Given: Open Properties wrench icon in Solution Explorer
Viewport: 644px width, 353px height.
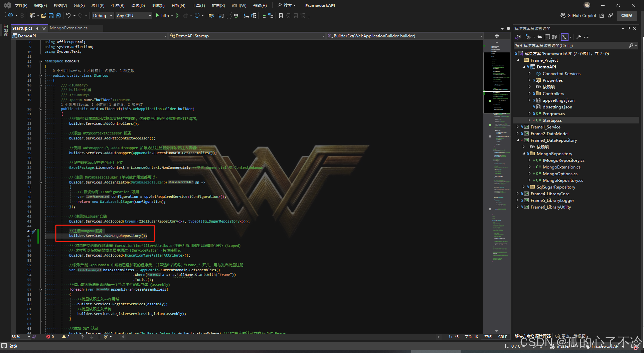Looking at the screenshot, I should (x=579, y=37).
